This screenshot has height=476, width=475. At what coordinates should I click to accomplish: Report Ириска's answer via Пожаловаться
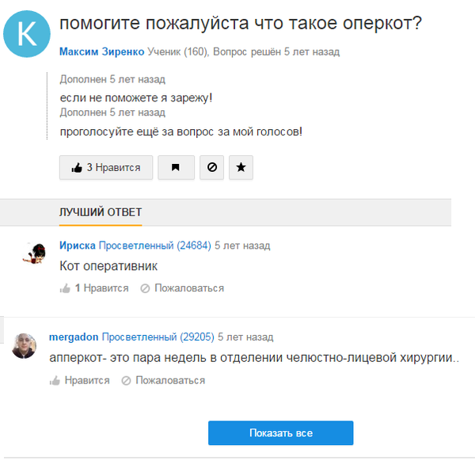click(182, 288)
